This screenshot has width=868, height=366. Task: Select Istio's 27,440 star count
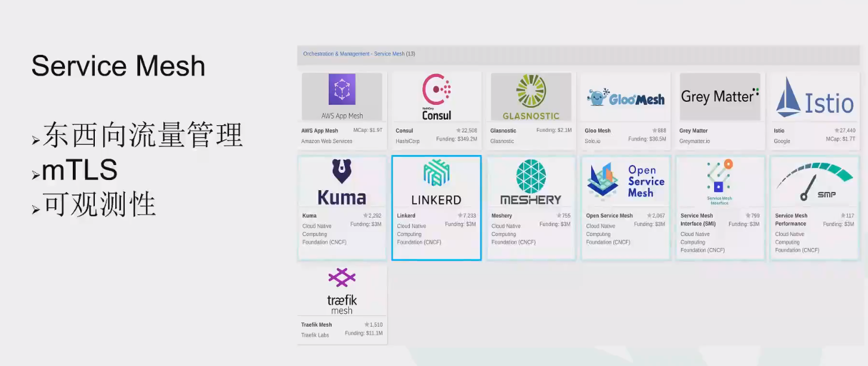coord(844,131)
